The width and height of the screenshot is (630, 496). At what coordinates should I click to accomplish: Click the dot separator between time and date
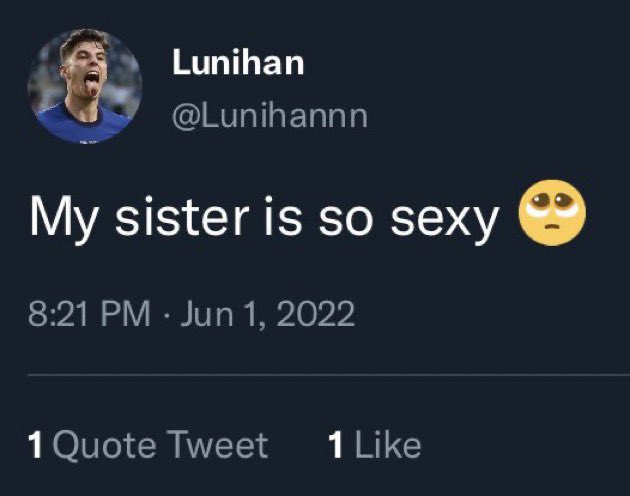click(x=166, y=315)
